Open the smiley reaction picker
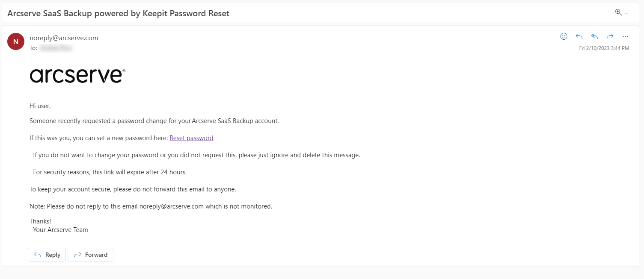 pyautogui.click(x=564, y=36)
